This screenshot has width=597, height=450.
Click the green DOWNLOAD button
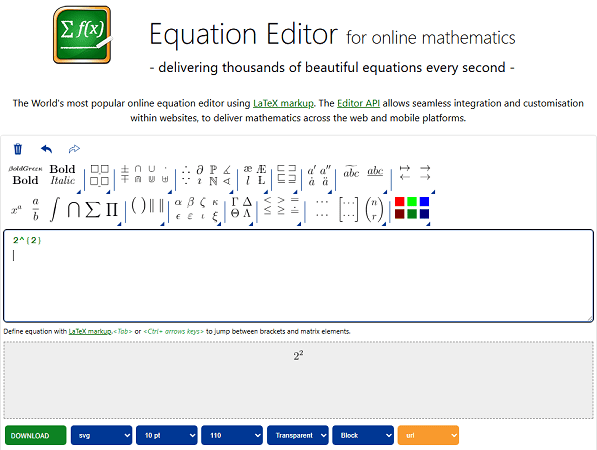tap(35, 435)
